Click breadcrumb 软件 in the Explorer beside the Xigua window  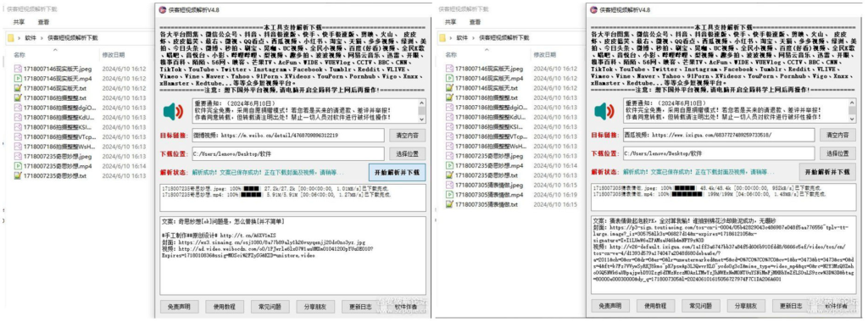[462, 37]
